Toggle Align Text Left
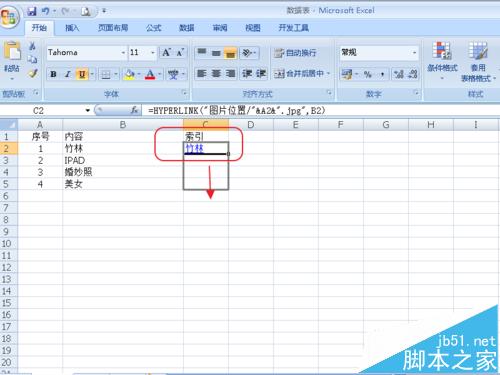The height and width of the screenshot is (375, 500). click(x=202, y=73)
